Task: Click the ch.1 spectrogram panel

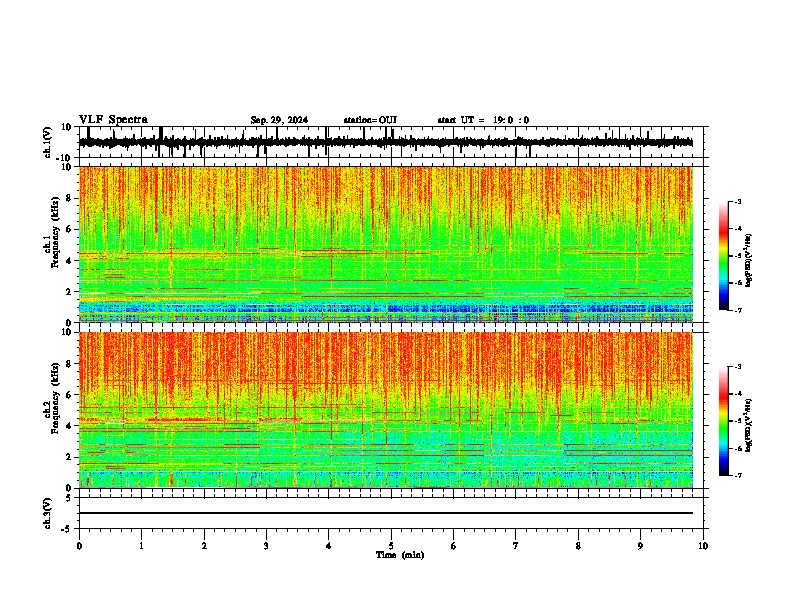Action: (386, 244)
